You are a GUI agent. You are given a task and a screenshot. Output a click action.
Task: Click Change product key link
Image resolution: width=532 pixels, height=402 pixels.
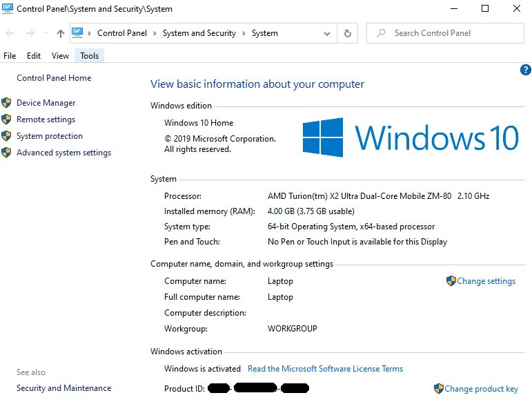point(481,388)
